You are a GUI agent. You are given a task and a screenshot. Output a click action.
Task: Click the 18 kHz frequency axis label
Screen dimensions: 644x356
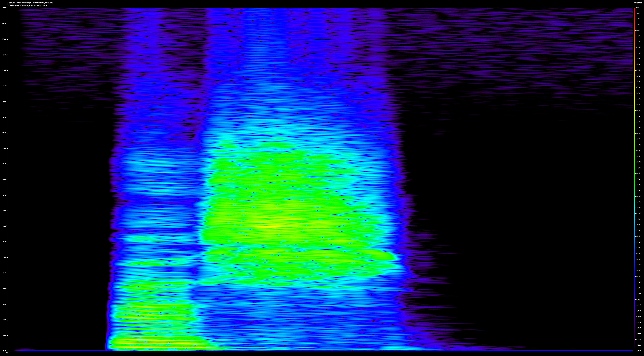(4, 70)
